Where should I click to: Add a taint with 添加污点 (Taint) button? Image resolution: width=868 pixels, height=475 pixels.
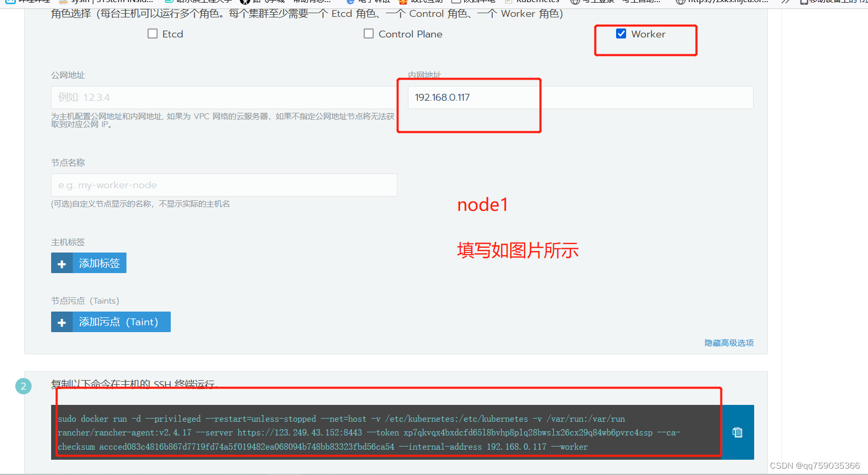click(x=111, y=322)
